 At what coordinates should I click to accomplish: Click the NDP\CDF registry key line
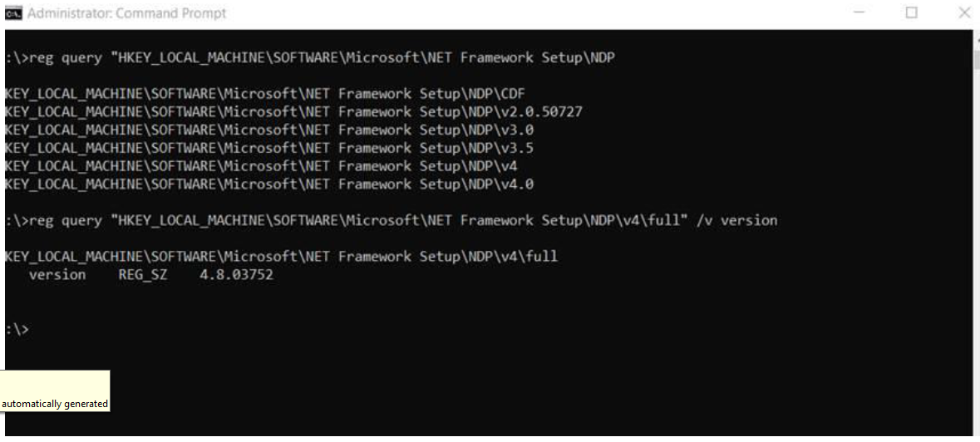click(x=265, y=94)
